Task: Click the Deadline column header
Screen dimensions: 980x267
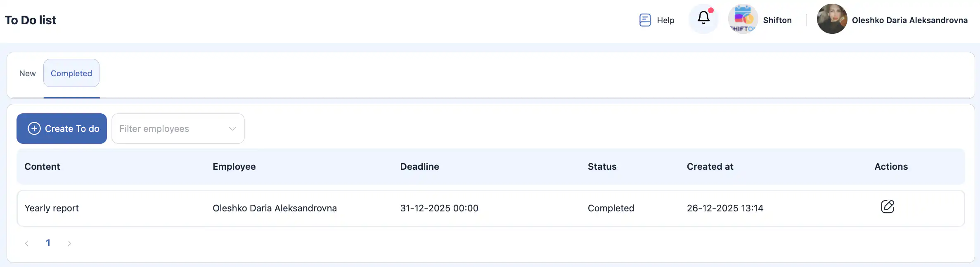Action: 419,166
